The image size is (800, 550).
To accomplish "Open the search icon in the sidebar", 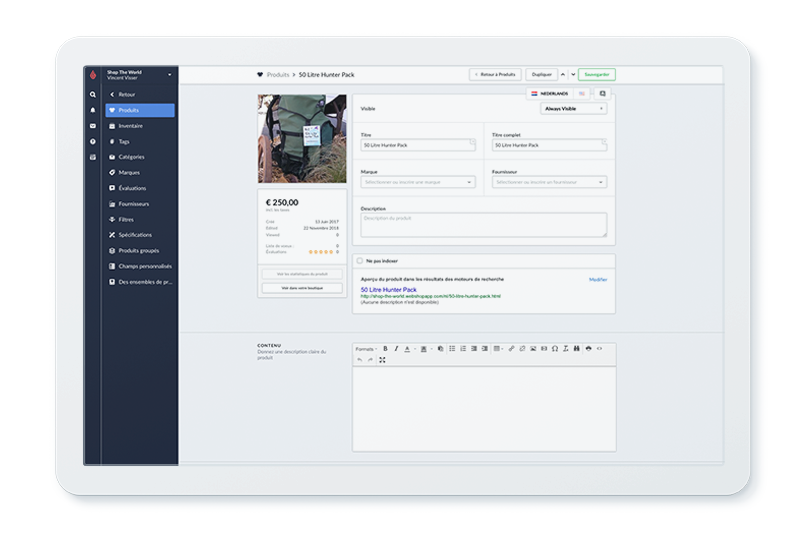I will pyautogui.click(x=93, y=94).
